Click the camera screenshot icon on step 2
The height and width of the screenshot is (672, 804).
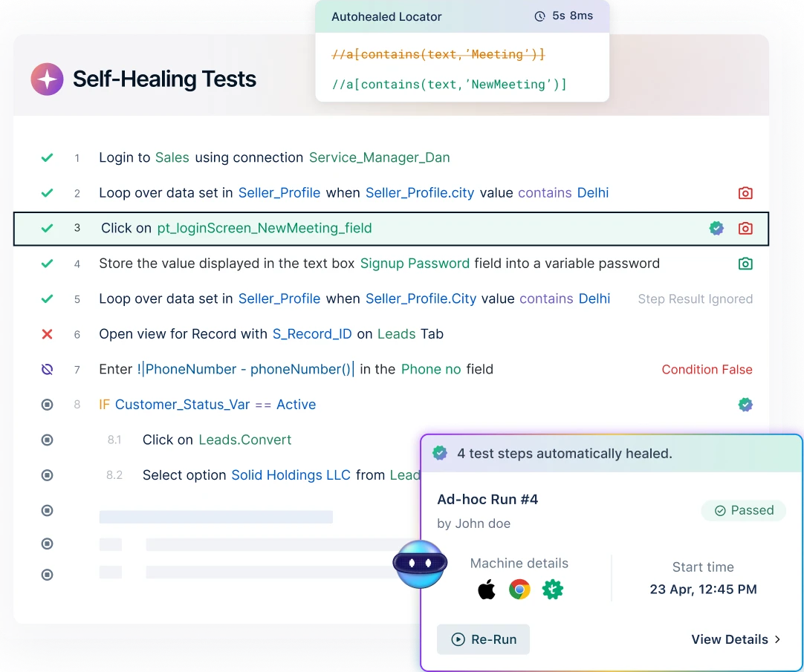(x=745, y=192)
